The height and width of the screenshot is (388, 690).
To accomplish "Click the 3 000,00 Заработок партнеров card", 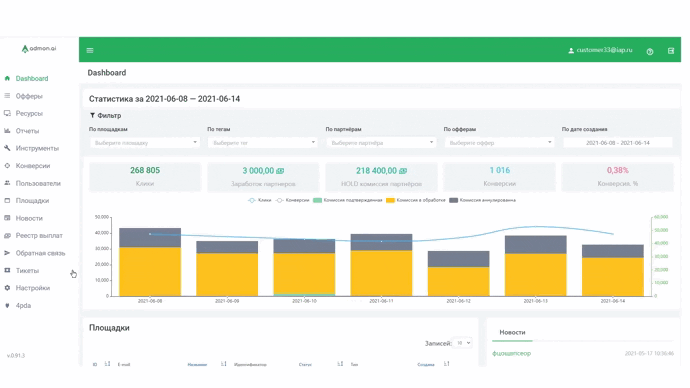I will coord(263,177).
